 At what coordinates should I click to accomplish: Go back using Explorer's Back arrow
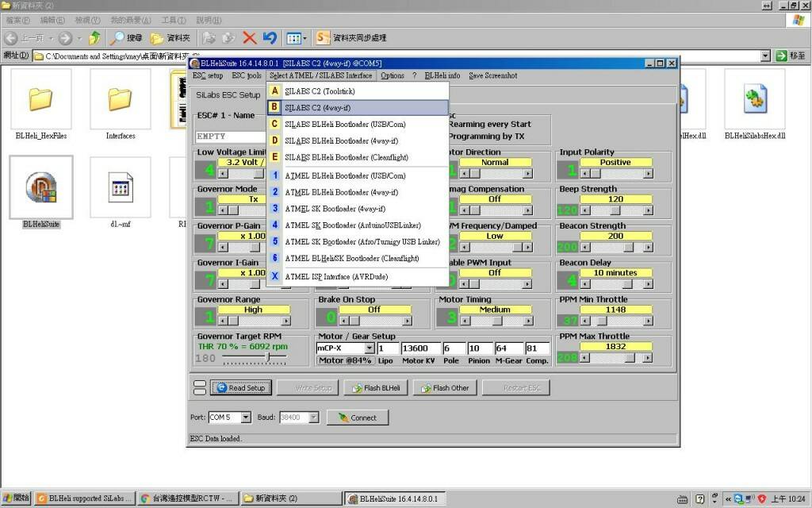[x=11, y=38]
